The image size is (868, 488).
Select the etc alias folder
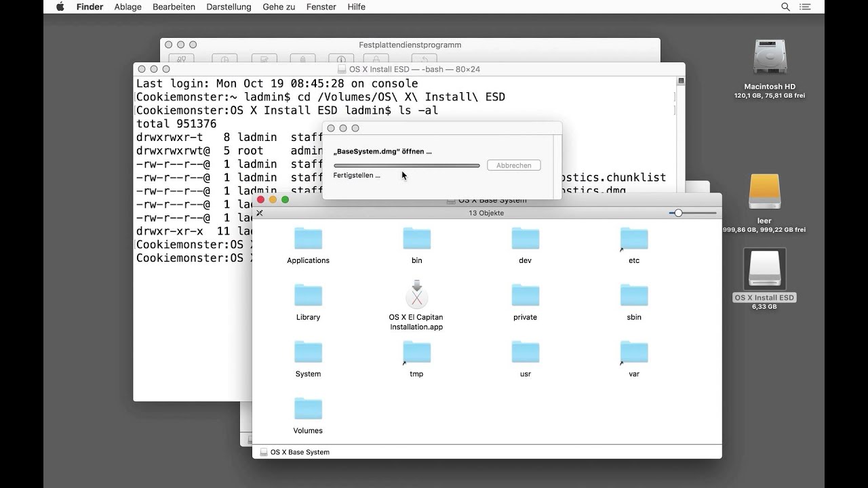(633, 239)
